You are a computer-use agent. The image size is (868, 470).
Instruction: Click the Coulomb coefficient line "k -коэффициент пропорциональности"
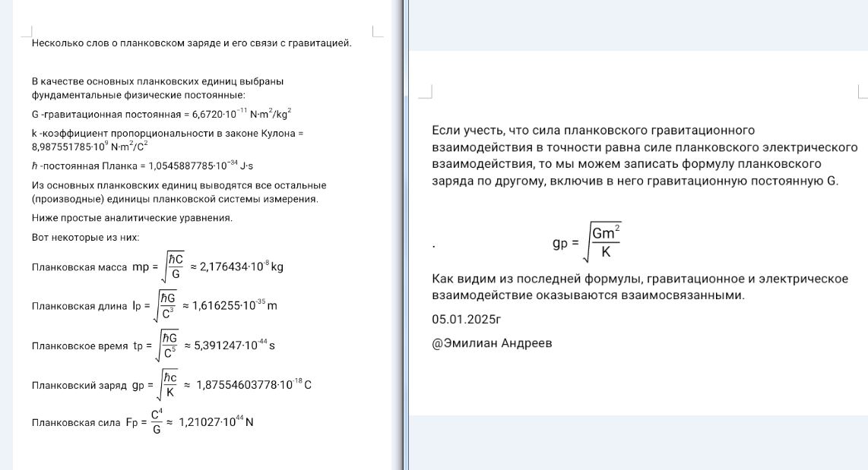point(168,134)
